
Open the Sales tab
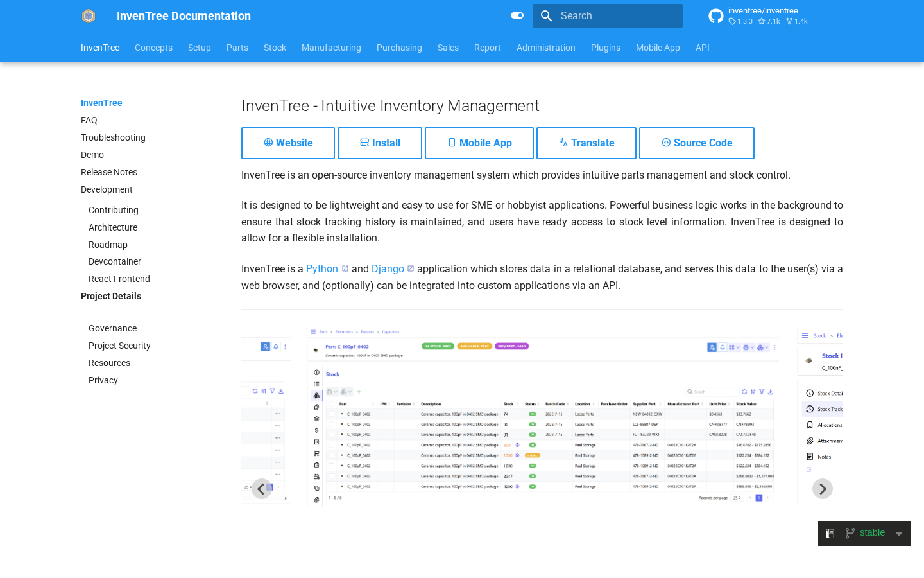pyautogui.click(x=448, y=48)
